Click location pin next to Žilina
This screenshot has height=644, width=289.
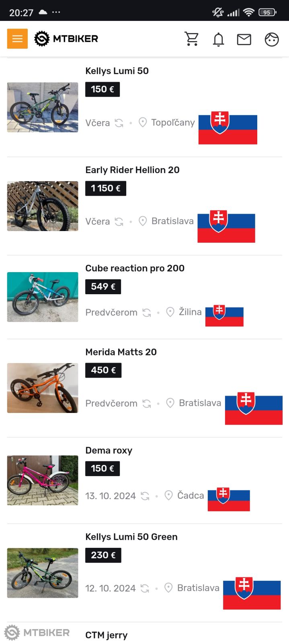[170, 312]
